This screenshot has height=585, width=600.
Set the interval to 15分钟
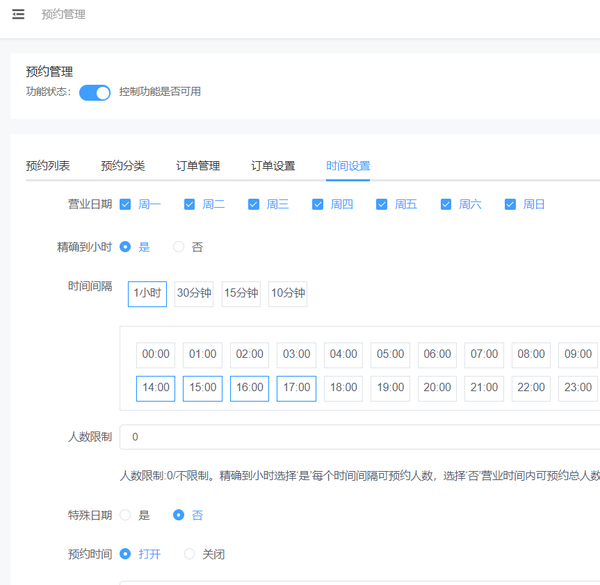click(240, 293)
